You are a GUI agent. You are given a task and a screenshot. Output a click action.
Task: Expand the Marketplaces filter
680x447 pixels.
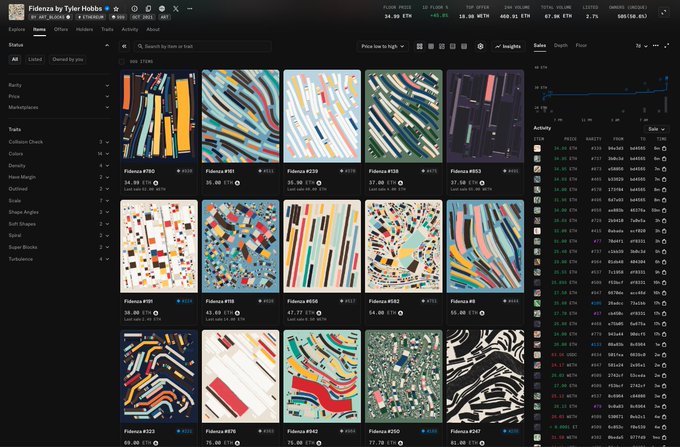[x=59, y=107]
